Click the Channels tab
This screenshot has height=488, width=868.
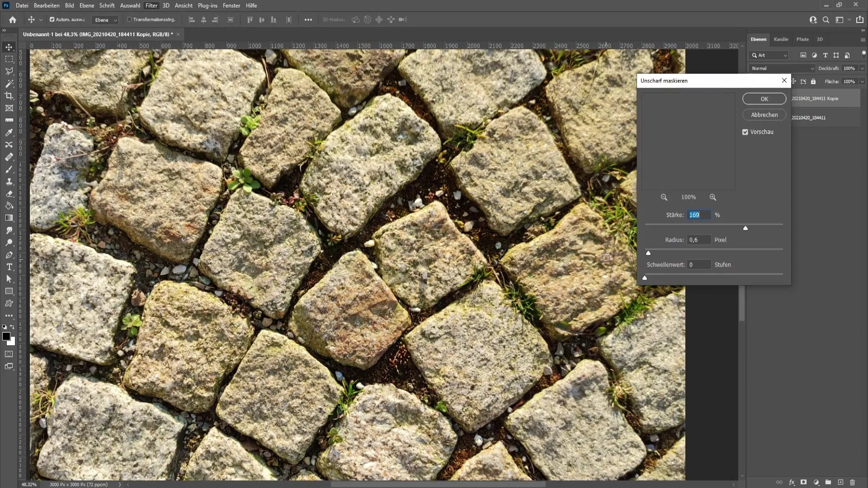click(x=781, y=39)
